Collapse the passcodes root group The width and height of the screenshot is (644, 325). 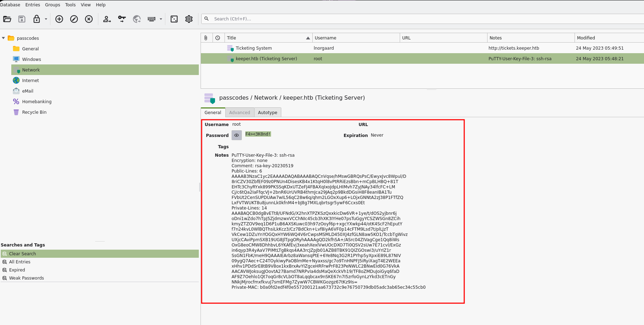[x=4, y=38]
